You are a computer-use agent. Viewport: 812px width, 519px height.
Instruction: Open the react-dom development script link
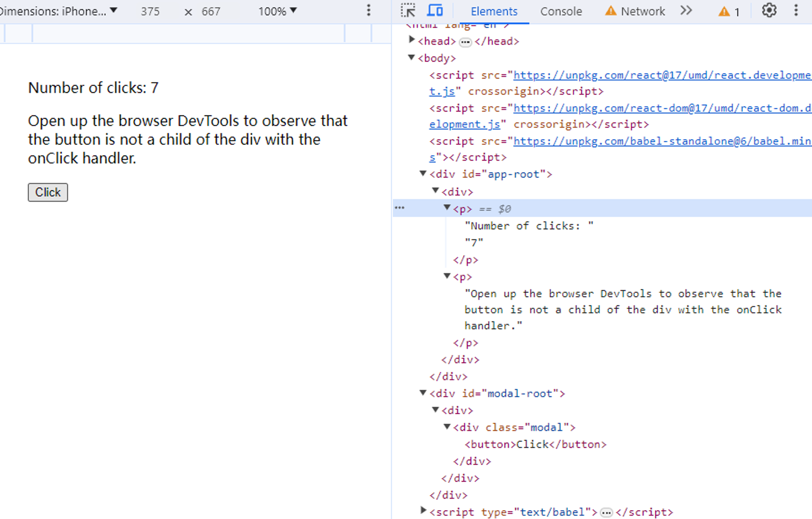click(x=662, y=108)
